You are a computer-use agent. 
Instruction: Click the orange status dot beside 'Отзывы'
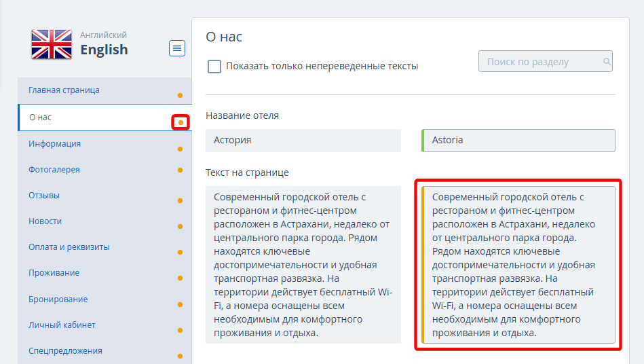coord(180,201)
